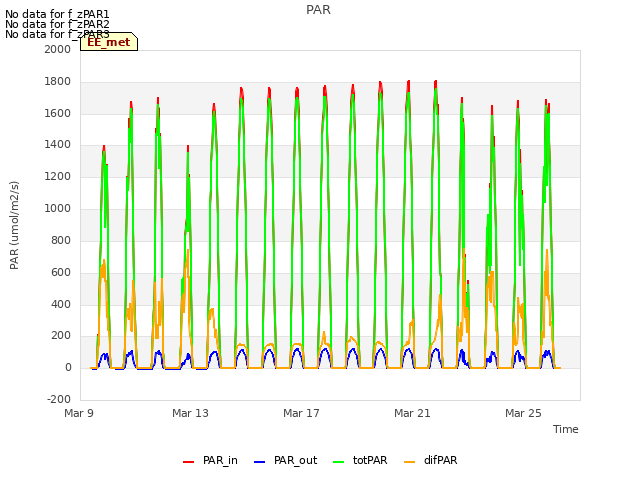This screenshot has height=480, width=640.
Task: Click the 2000 y-axis tick label
Action: coord(58,49)
